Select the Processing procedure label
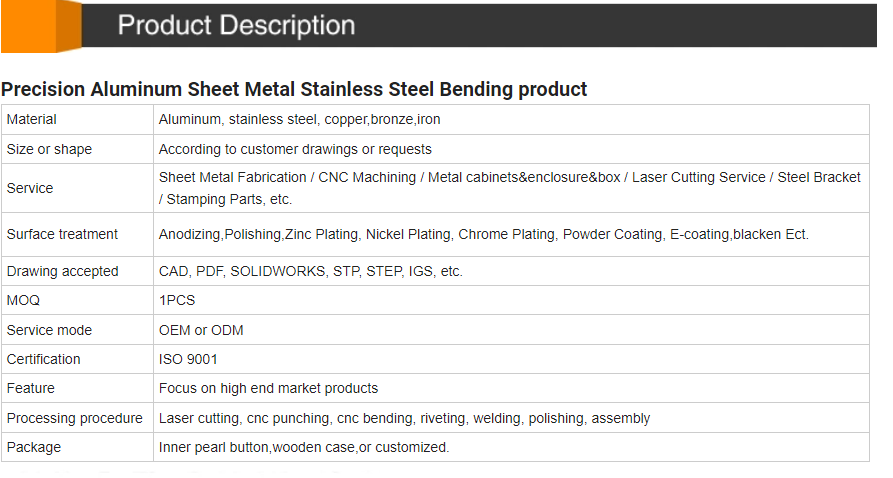 75,418
